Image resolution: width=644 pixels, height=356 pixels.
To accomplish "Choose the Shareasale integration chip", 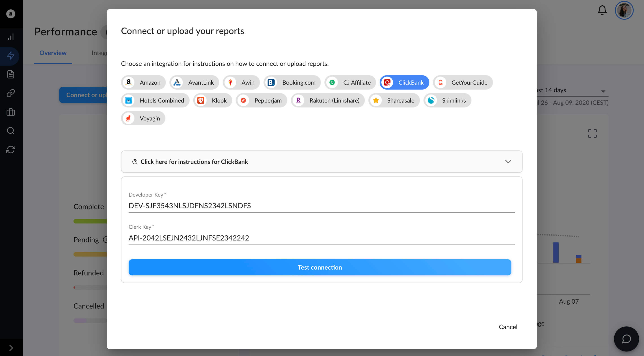I will pyautogui.click(x=394, y=101).
